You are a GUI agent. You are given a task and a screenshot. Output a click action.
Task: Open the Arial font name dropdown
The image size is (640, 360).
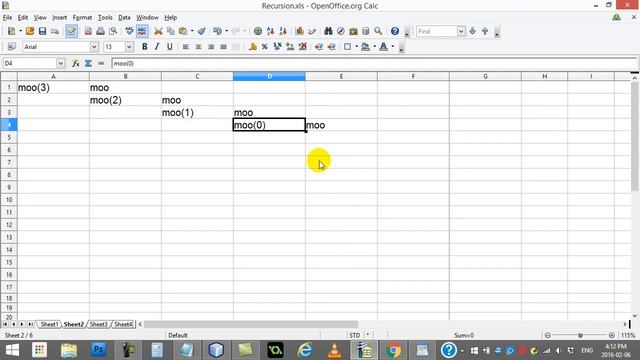coord(94,47)
